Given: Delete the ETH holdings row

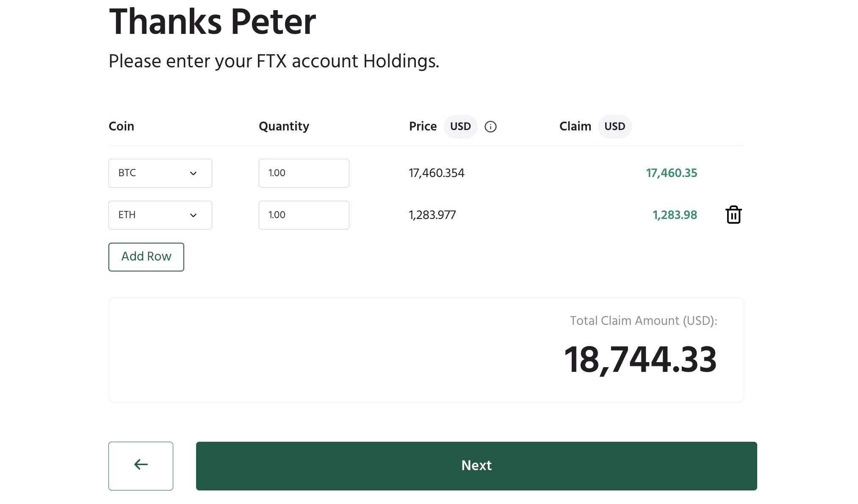Looking at the screenshot, I should pyautogui.click(x=733, y=215).
